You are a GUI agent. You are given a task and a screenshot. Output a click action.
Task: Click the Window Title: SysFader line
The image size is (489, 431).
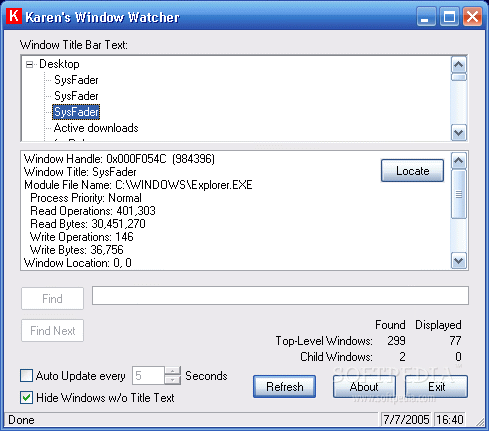pyautogui.click(x=80, y=172)
